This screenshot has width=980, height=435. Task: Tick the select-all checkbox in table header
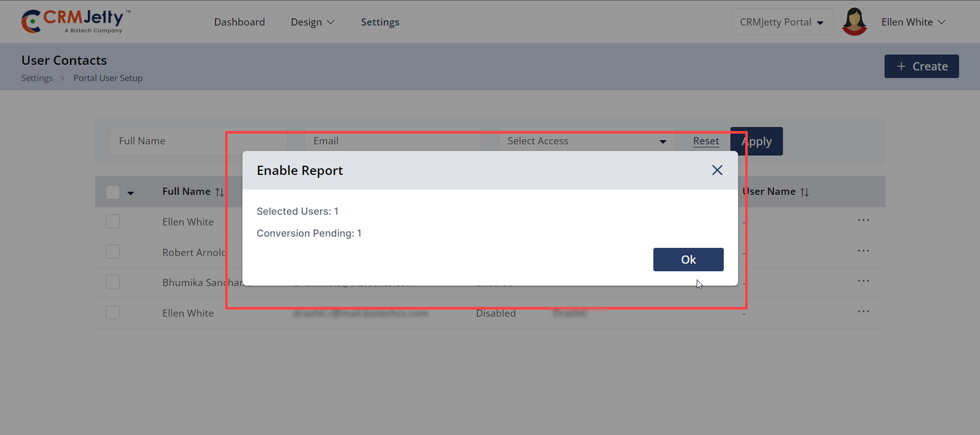click(113, 192)
